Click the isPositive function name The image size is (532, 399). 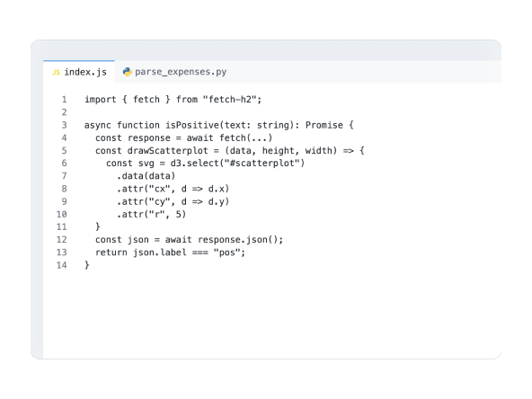pyautogui.click(x=192, y=125)
